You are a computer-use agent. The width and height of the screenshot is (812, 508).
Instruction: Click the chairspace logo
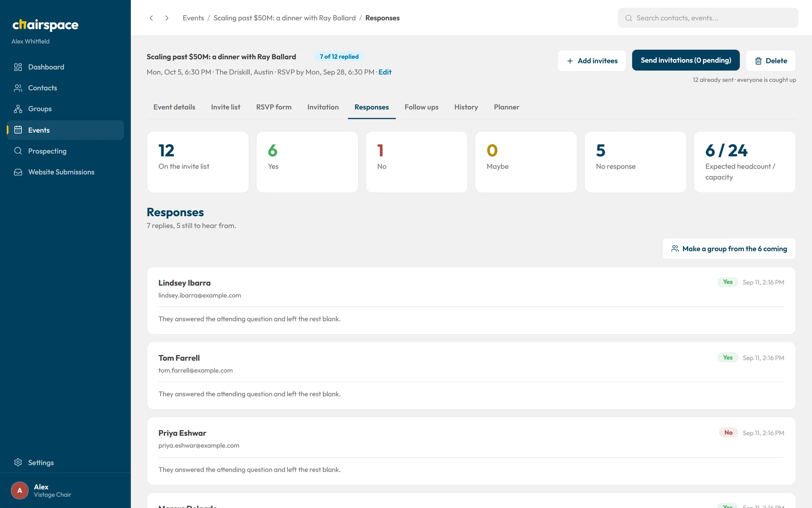pyautogui.click(x=45, y=25)
